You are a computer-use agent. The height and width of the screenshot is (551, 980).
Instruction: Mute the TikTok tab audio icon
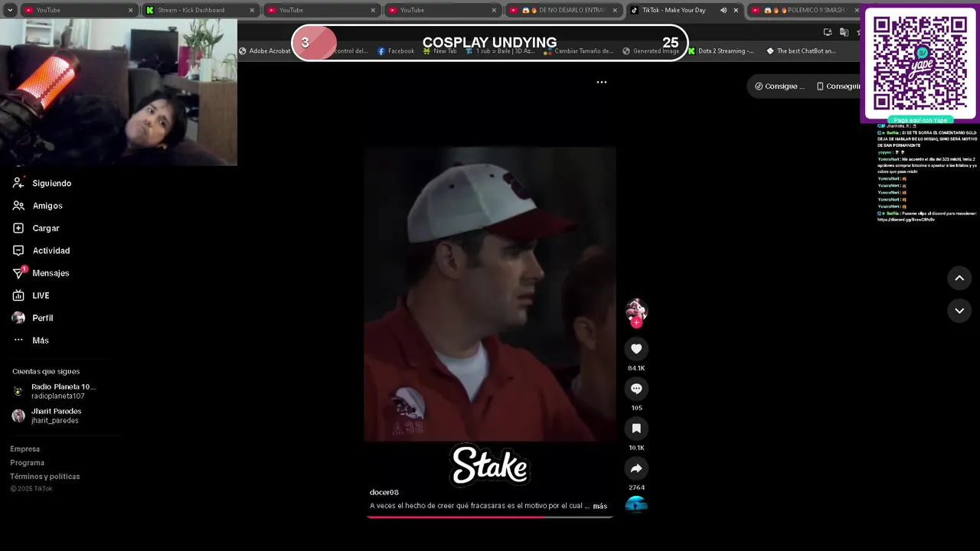point(724,10)
